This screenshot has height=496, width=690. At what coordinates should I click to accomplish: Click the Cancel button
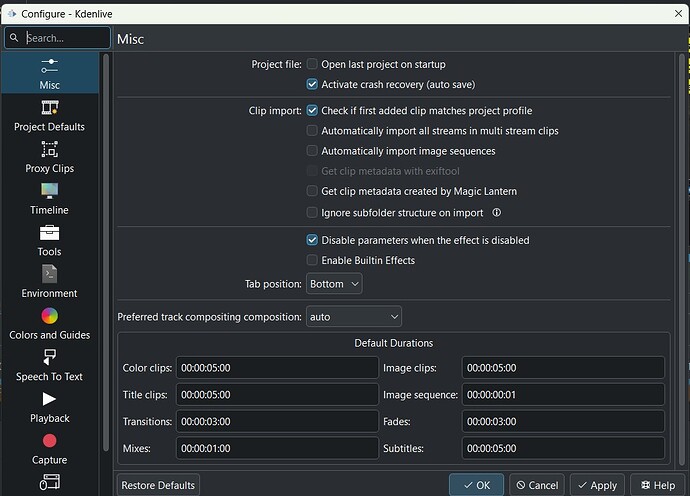point(537,485)
